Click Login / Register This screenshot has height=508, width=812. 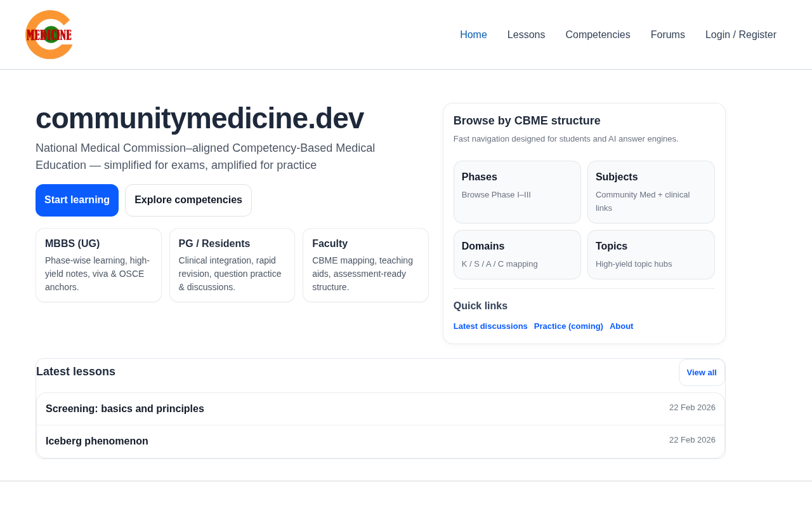click(740, 35)
